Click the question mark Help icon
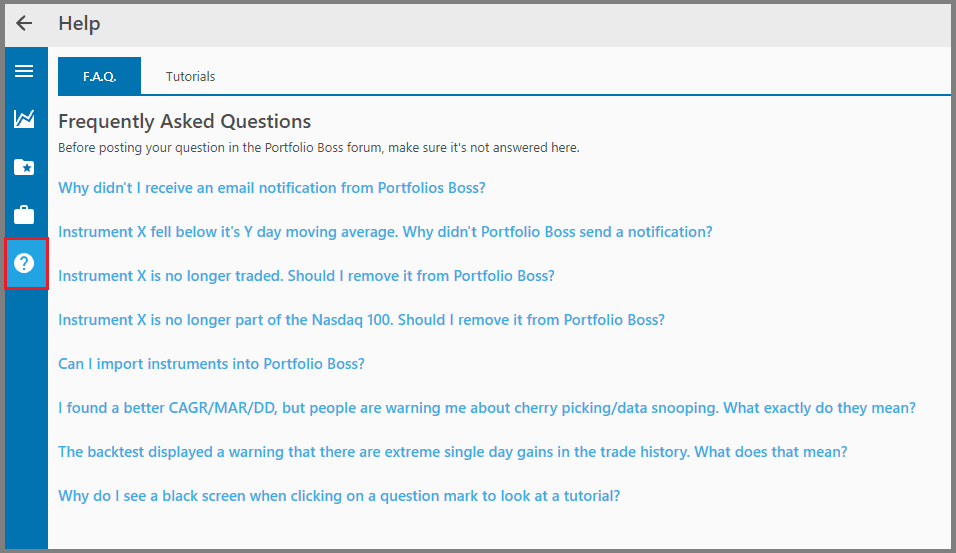This screenshot has width=956, height=553. tap(24, 264)
